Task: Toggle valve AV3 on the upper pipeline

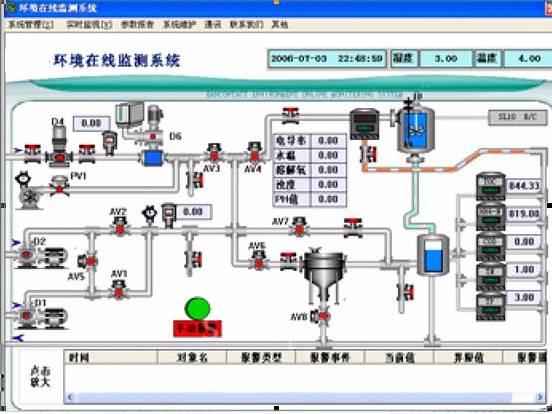Action: 214,153
